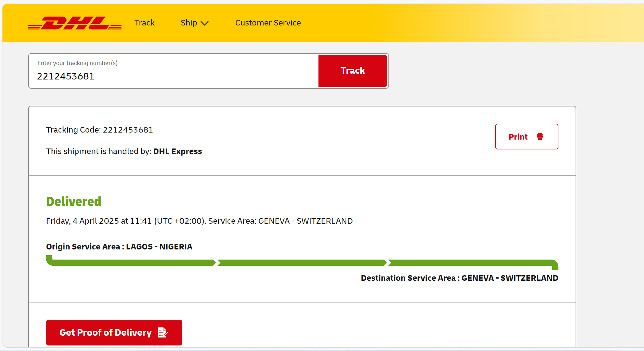
Task: Click the printer icon
Action: tap(540, 137)
